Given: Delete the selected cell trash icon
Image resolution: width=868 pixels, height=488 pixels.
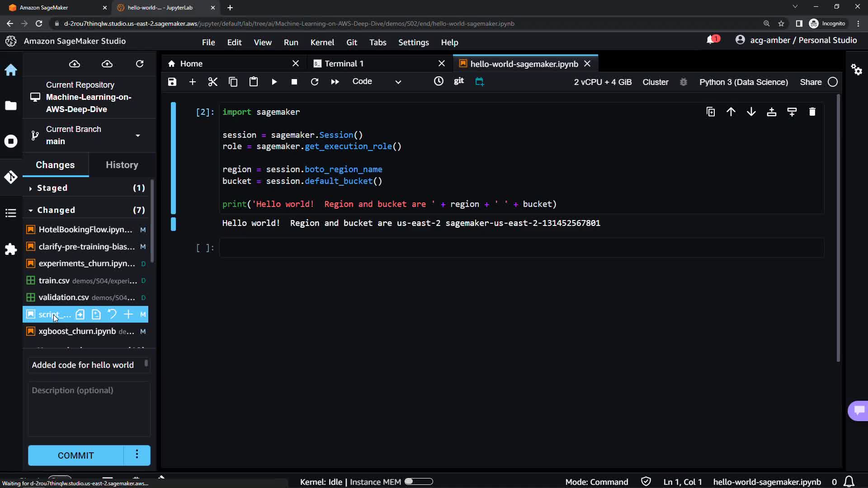Looking at the screenshot, I should (x=812, y=112).
